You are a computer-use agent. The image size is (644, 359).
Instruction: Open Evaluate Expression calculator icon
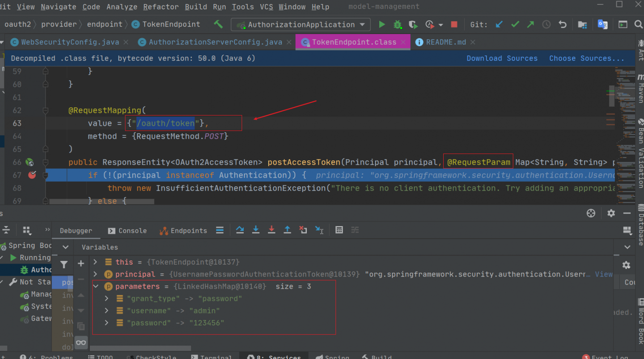[x=339, y=230]
